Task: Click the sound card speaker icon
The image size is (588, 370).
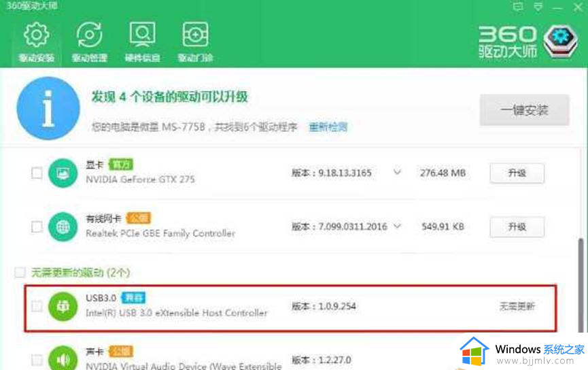Action: pyautogui.click(x=63, y=358)
